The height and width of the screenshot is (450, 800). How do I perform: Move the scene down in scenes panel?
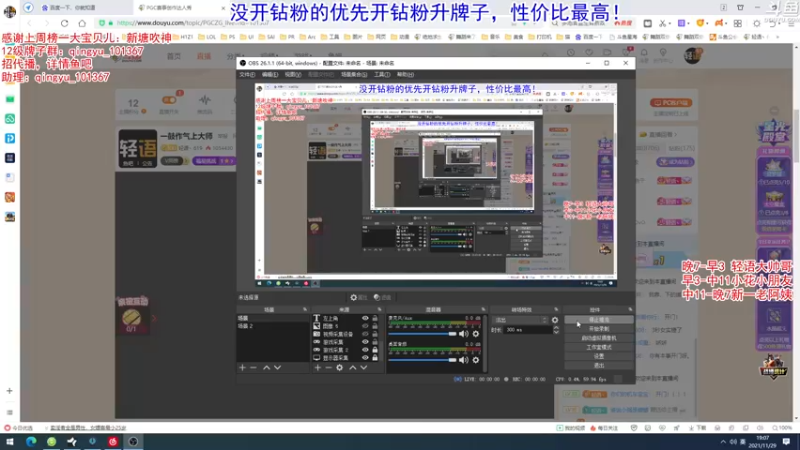[x=278, y=367]
